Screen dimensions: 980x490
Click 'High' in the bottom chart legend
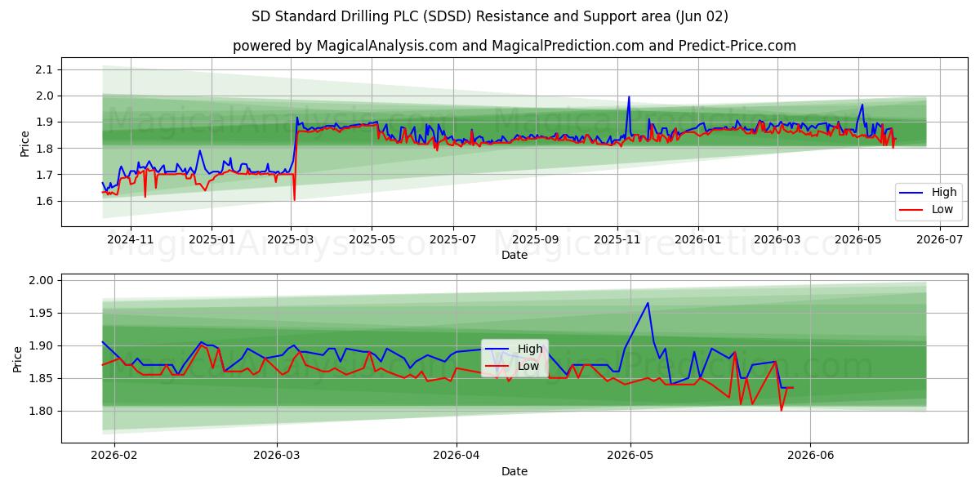530,349
